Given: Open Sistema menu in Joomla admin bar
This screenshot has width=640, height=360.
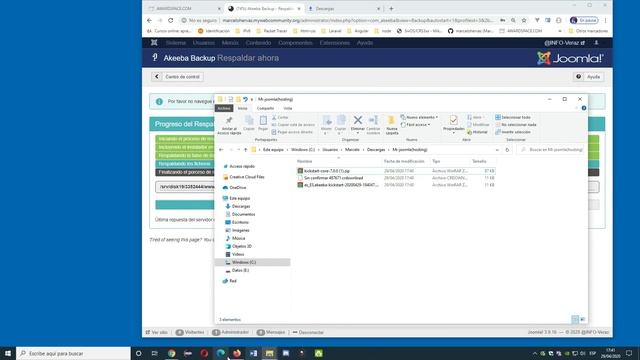Looking at the screenshot, I should point(176,43).
